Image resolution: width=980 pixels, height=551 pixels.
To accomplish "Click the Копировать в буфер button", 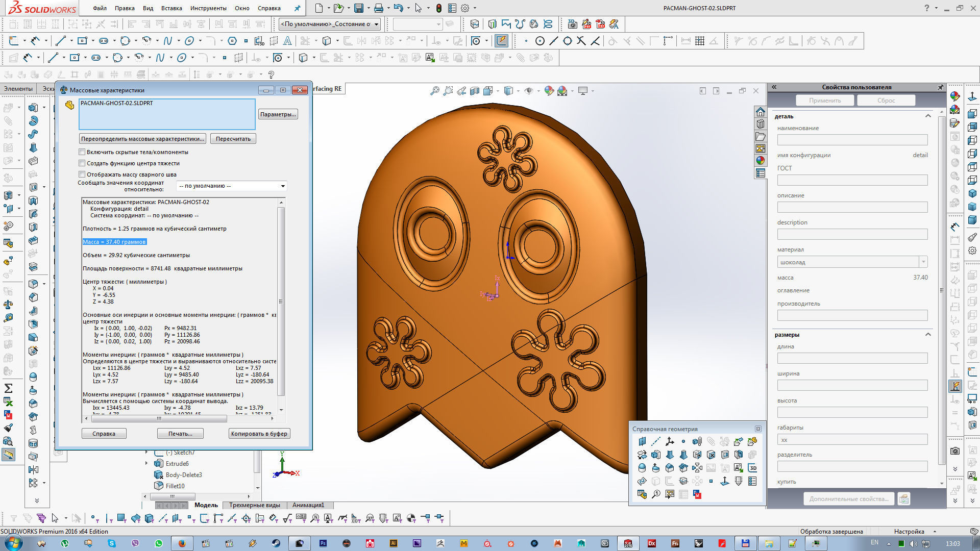I will tap(259, 434).
